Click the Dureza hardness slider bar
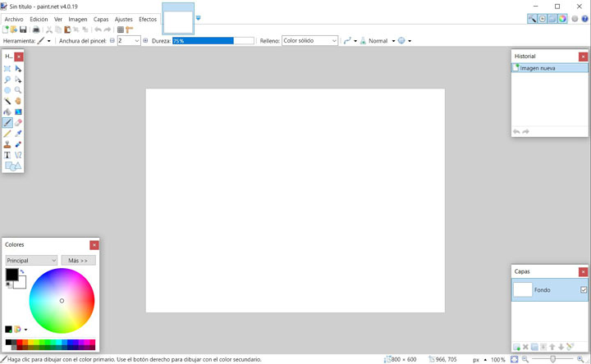The height and width of the screenshot is (364, 591). click(x=213, y=40)
